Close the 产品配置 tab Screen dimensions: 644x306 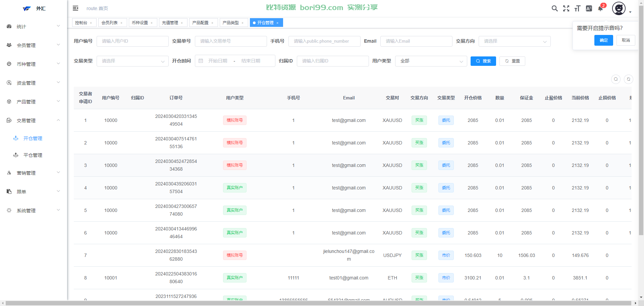212,23
